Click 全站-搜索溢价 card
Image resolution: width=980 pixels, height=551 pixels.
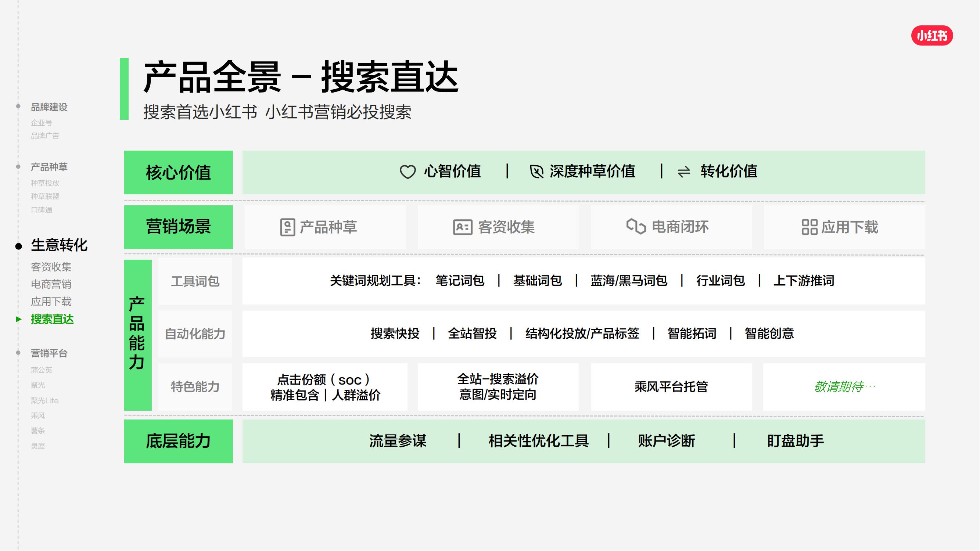(x=498, y=387)
